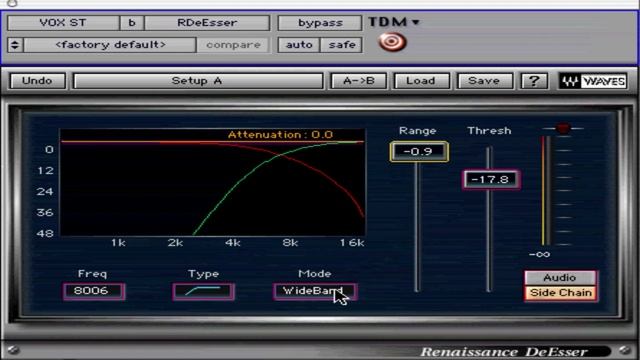Click the Range value box -0.9
This screenshot has height=360, width=640.
419,151
